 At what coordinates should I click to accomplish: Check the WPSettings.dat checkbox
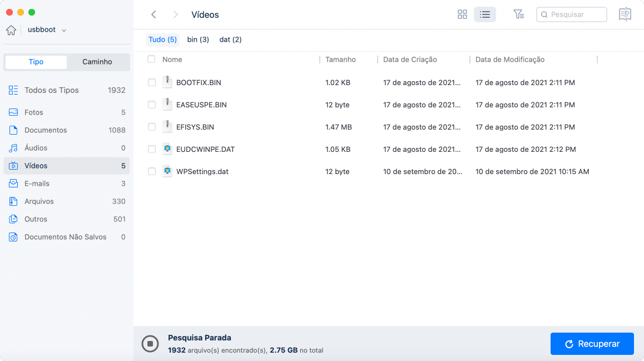click(152, 171)
